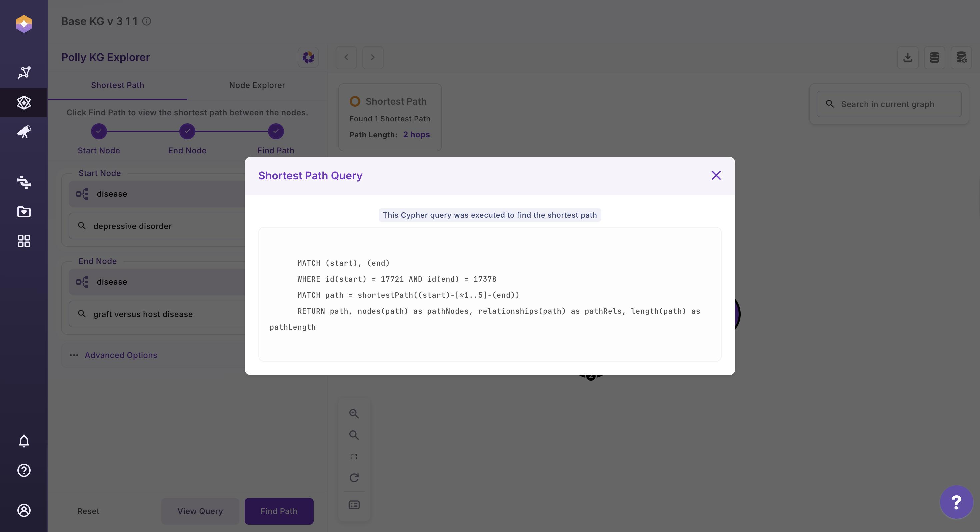
Task: Open End Node disease type dropdown
Action: pos(157,282)
